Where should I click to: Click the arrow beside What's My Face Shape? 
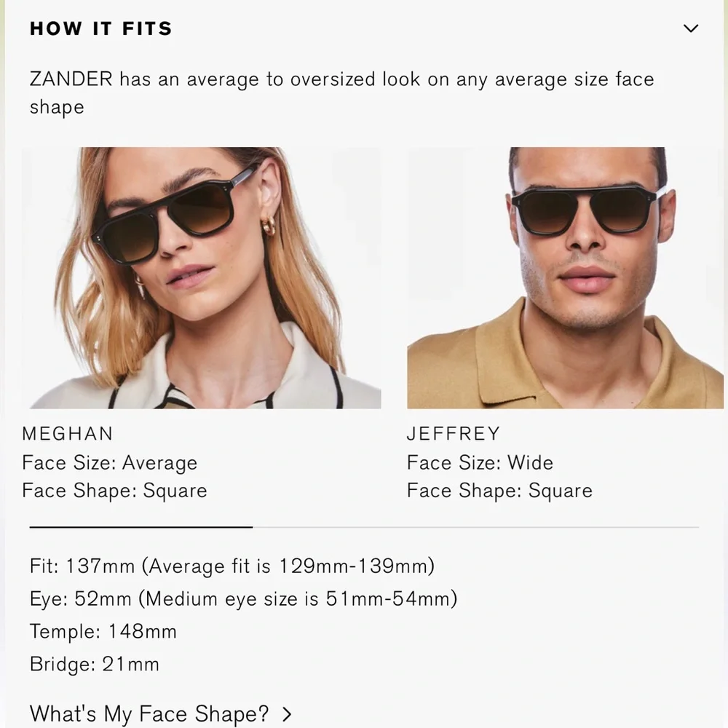pos(287,714)
